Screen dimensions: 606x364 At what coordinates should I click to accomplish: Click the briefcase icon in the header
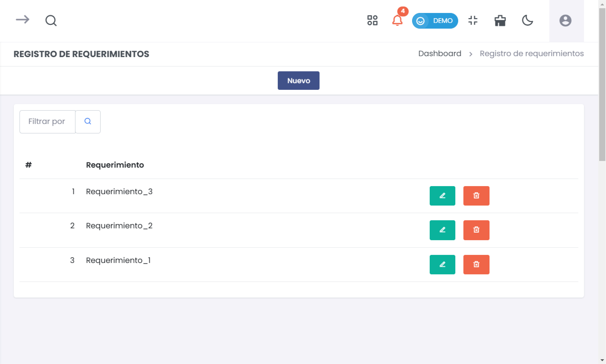[x=500, y=21]
